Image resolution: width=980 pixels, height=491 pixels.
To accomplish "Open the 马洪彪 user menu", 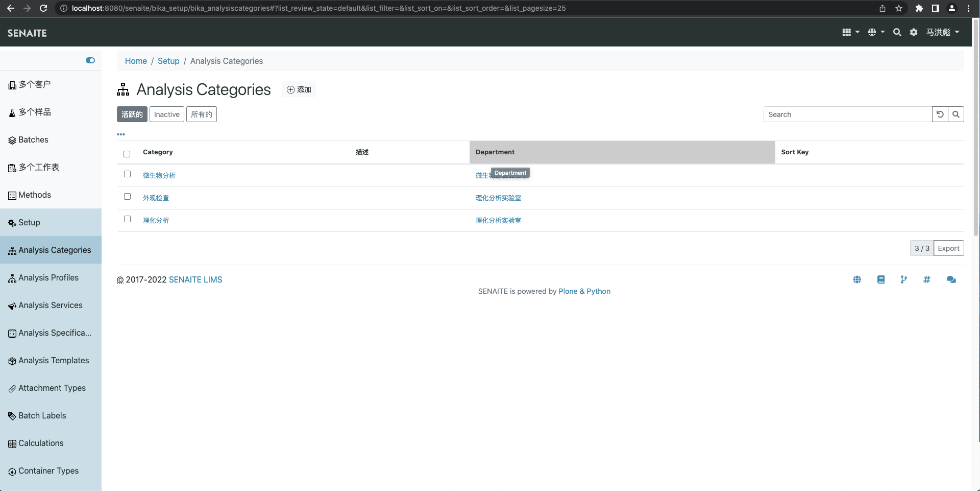I will coord(943,32).
